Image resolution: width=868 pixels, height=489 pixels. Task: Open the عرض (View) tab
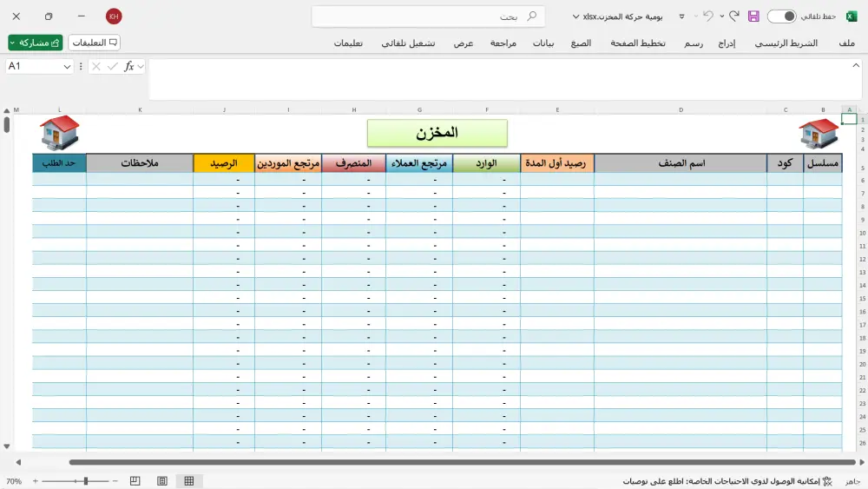(x=464, y=43)
